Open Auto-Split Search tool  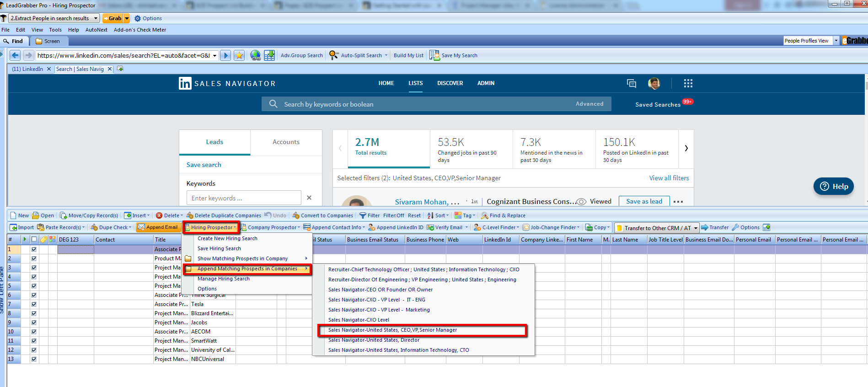coord(358,55)
